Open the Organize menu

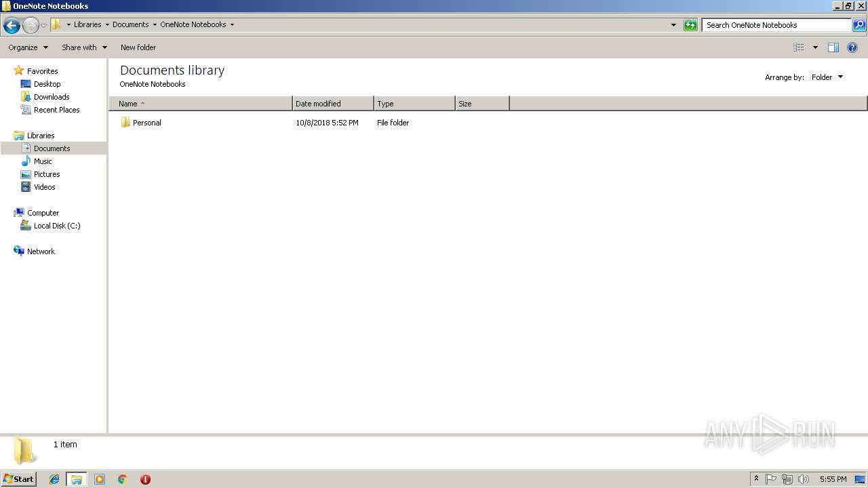pos(28,47)
